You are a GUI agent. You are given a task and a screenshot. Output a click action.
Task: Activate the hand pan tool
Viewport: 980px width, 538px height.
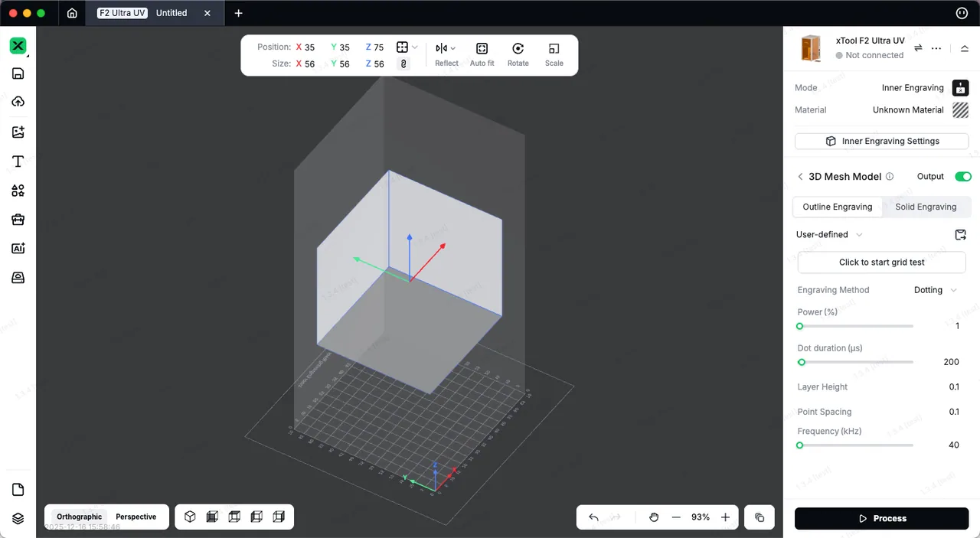pyautogui.click(x=654, y=517)
